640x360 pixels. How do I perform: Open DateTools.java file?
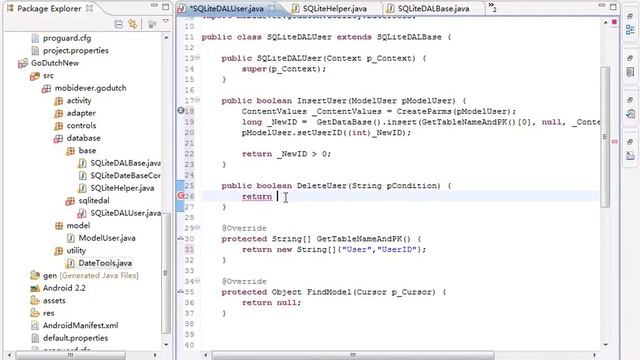(x=105, y=263)
